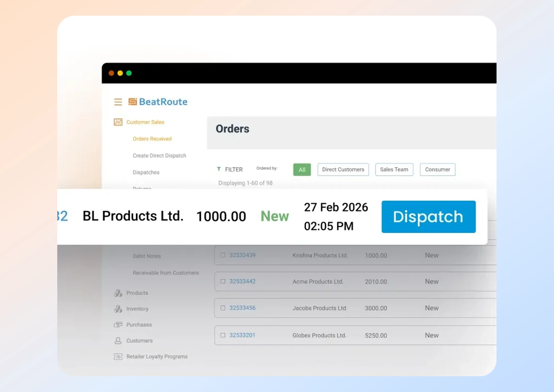Viewport: 554px width, 392px height.
Task: Filter orders by Consumer
Action: pyautogui.click(x=438, y=170)
